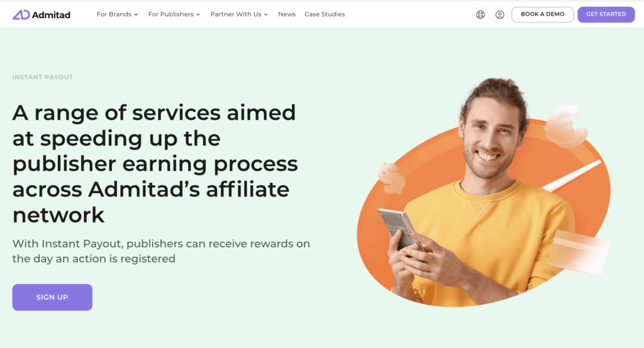Open the News menu item
The width and height of the screenshot is (644, 348).
pos(287,14)
